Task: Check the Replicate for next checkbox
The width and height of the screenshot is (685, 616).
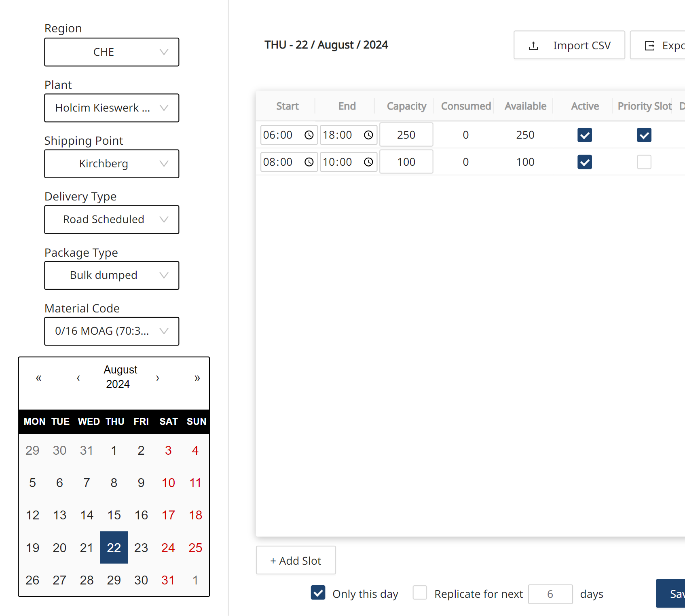Action: tap(420, 593)
